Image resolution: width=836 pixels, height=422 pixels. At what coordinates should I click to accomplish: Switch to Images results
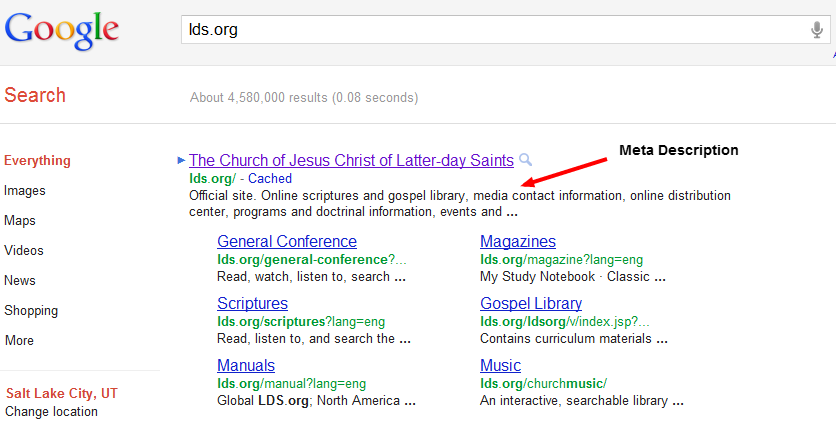pos(24,190)
